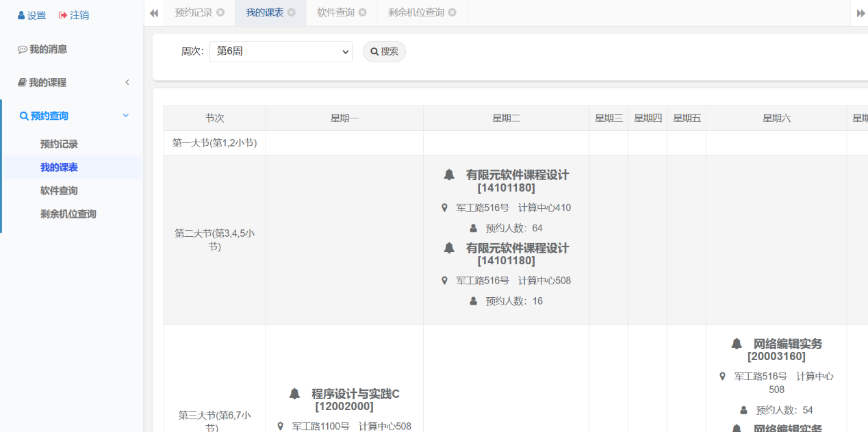Click bell icon beside 程序设计与实践C
The image size is (868, 432).
pyautogui.click(x=294, y=394)
